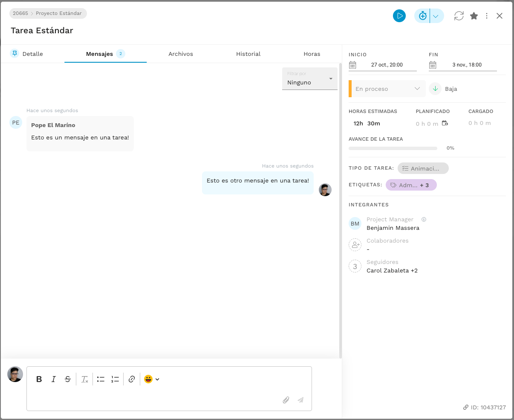514x420 pixels.
Task: Toggle bold formatting in the editor
Action: 39,379
